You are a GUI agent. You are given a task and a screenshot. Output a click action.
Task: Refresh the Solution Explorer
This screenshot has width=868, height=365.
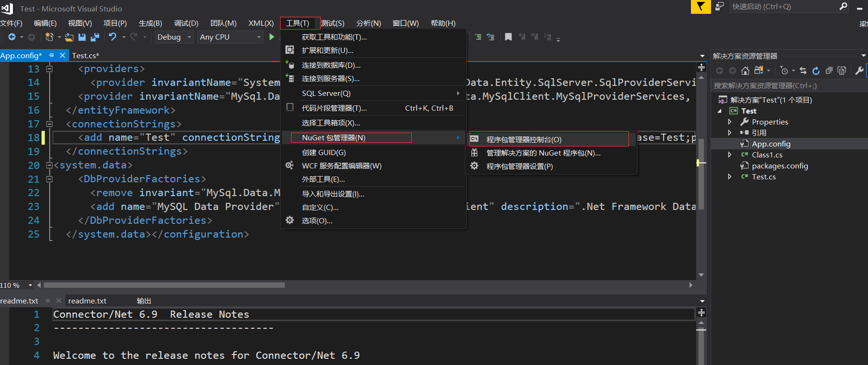(x=816, y=71)
